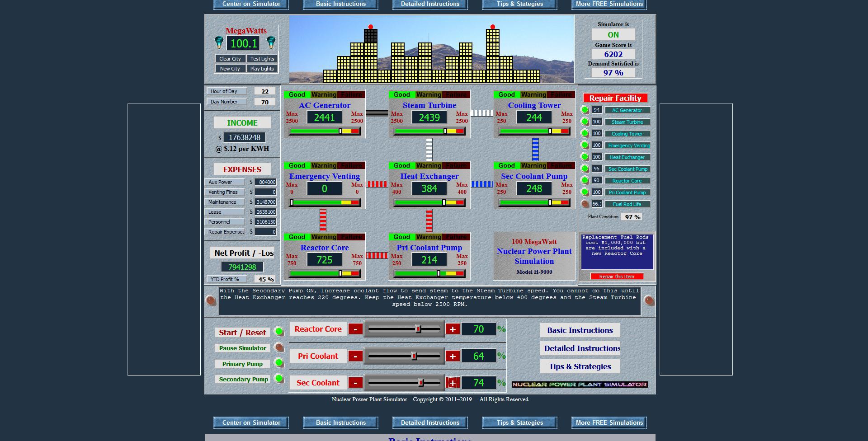Click the Reactor Core plus (+) button
868x441 pixels.
pos(452,329)
